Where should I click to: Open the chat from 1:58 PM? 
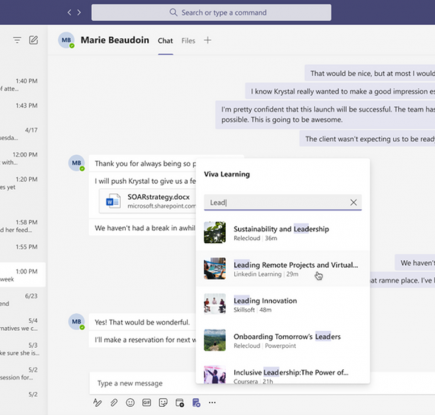[23, 226]
